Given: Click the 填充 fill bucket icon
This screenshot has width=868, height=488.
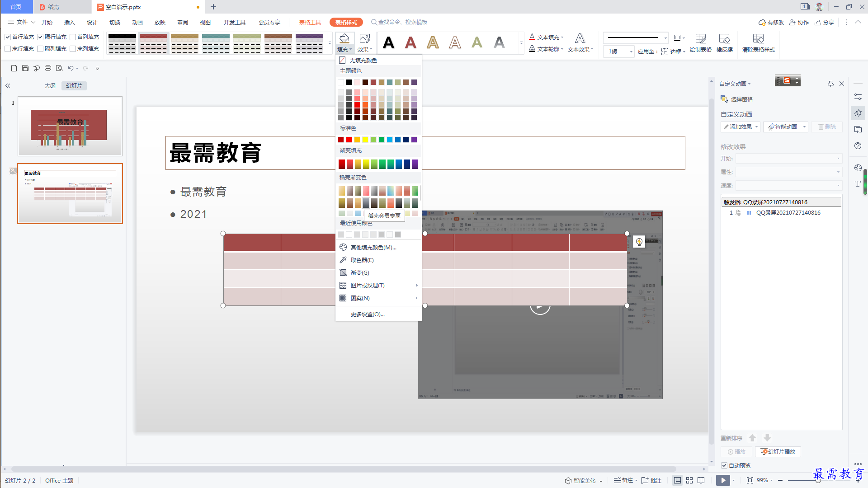Looking at the screenshot, I should (344, 39).
